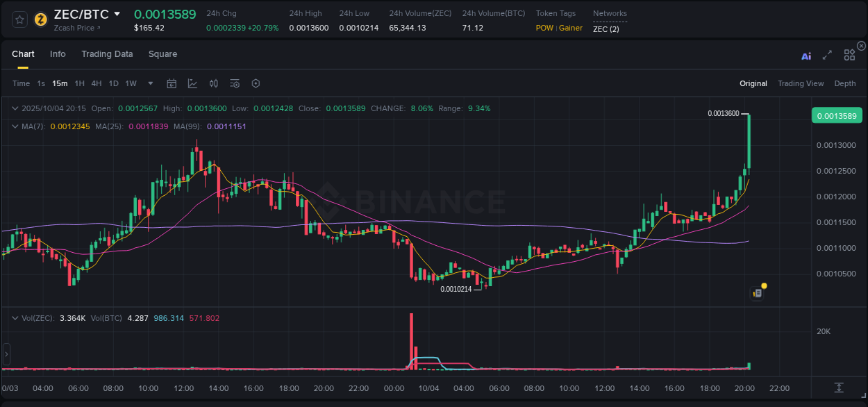
Task: Toggle the favorite star for ZEC/BTC
Action: (x=19, y=20)
